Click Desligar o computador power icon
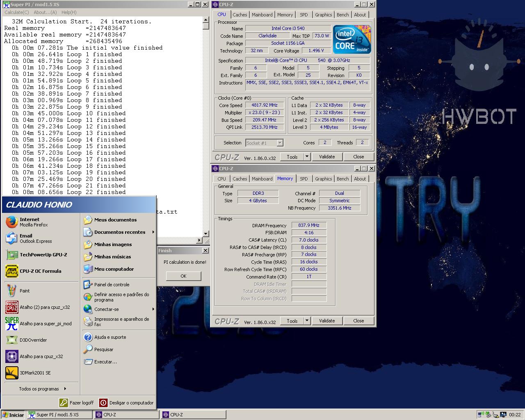525x420 pixels. coord(103,403)
